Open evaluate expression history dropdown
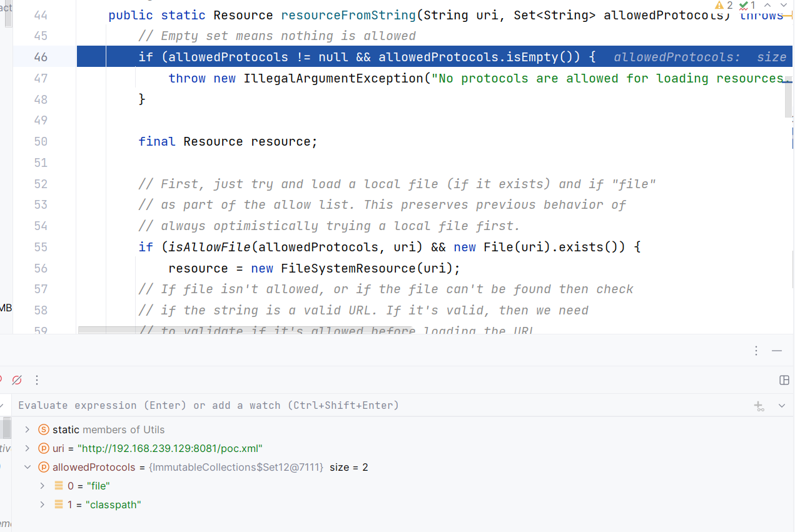The image size is (795, 532). click(782, 406)
